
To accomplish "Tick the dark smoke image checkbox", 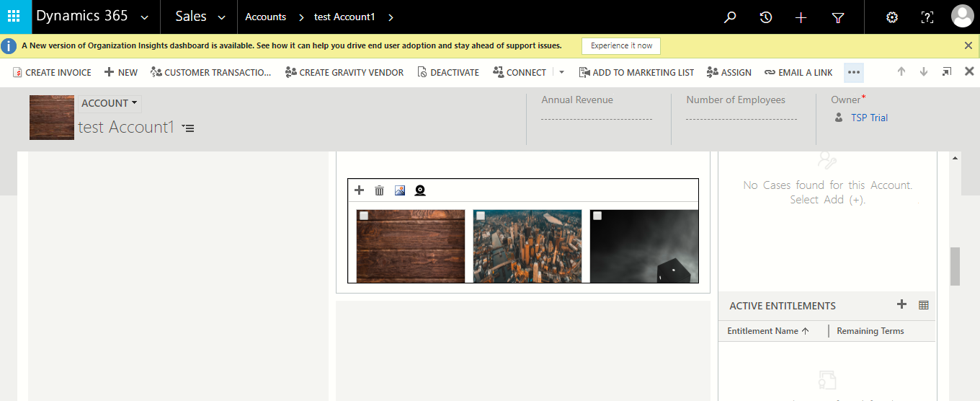I will (597, 216).
